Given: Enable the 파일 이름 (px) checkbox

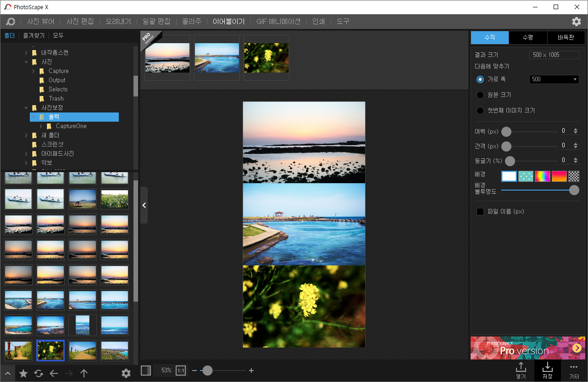Looking at the screenshot, I should (x=480, y=212).
